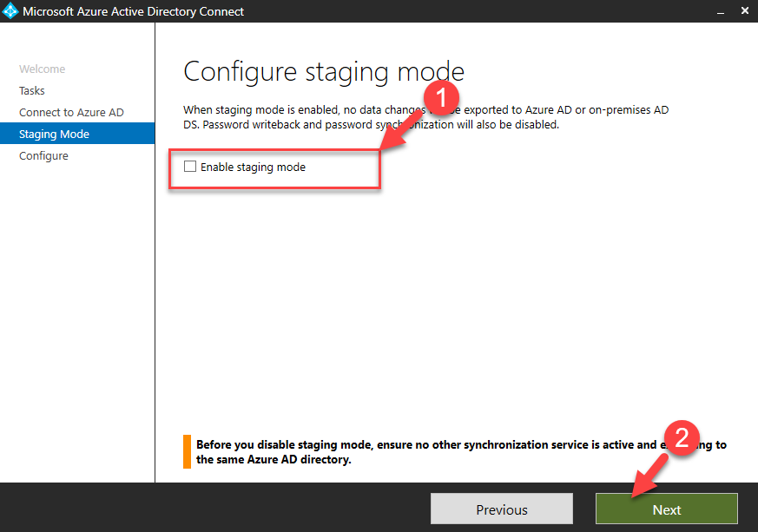Viewport: 758px width, 532px height.
Task: Click the staging mode description paragraph
Action: coord(426,117)
